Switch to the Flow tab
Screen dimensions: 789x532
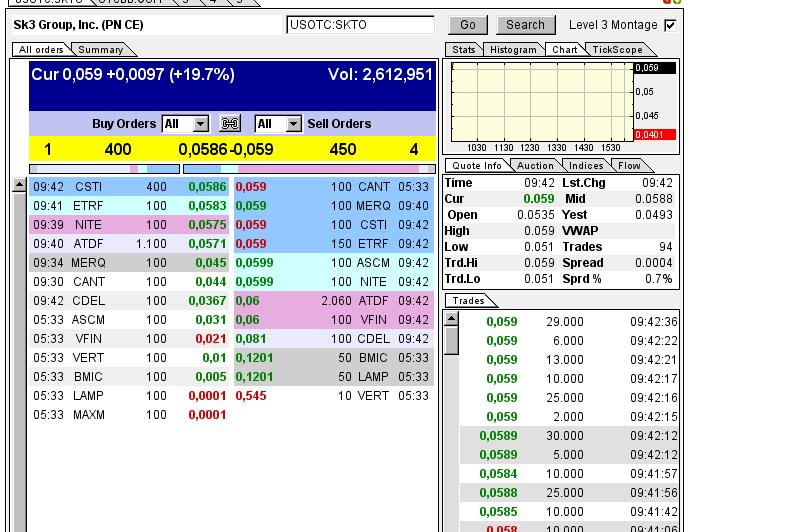click(629, 166)
